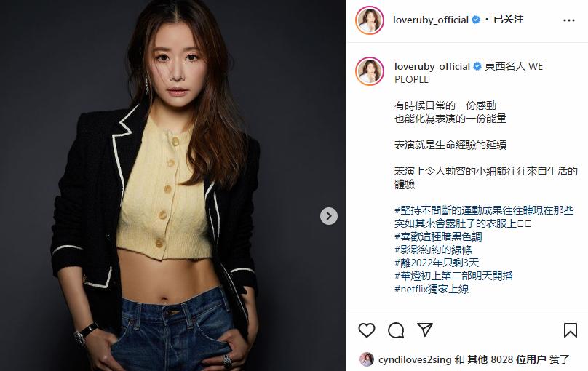Save post with bookmark icon
Viewport: 588px width, 371px height.
(x=570, y=330)
